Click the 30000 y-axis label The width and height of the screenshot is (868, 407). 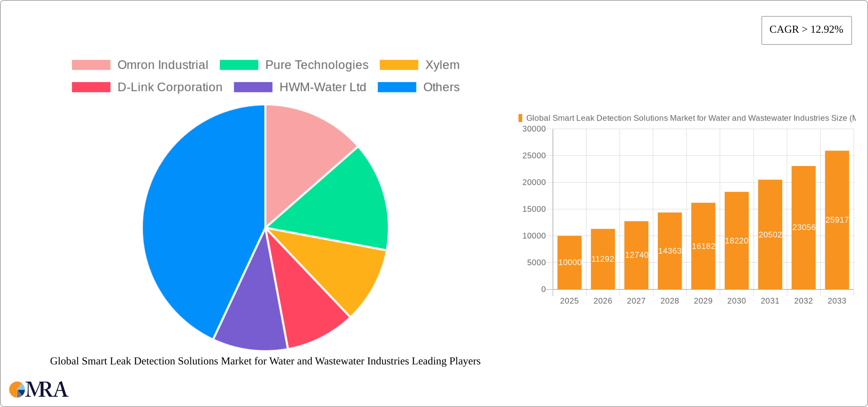534,129
